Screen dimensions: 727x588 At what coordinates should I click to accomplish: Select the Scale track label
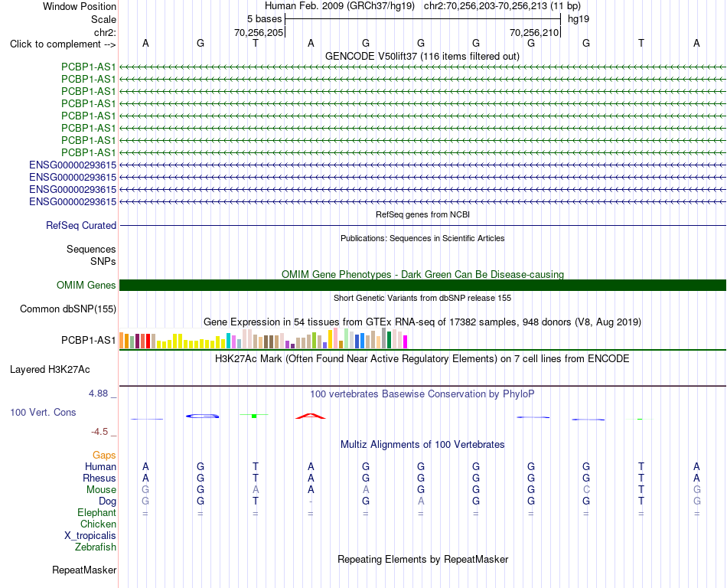pyautogui.click(x=103, y=19)
